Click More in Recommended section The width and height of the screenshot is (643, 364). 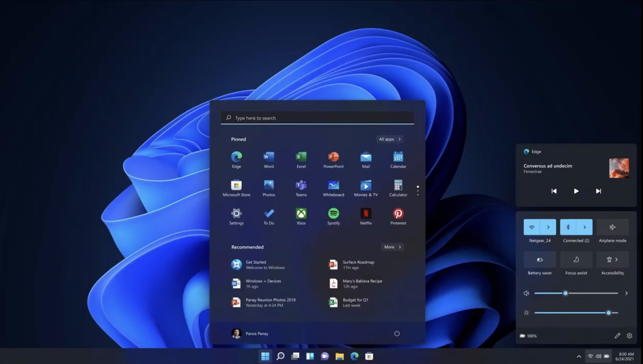392,247
